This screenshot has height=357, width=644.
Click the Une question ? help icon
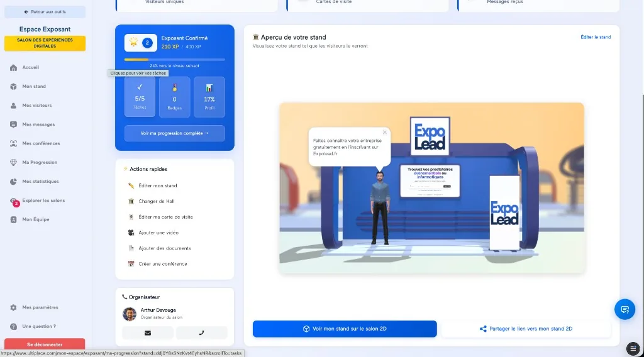click(x=14, y=327)
